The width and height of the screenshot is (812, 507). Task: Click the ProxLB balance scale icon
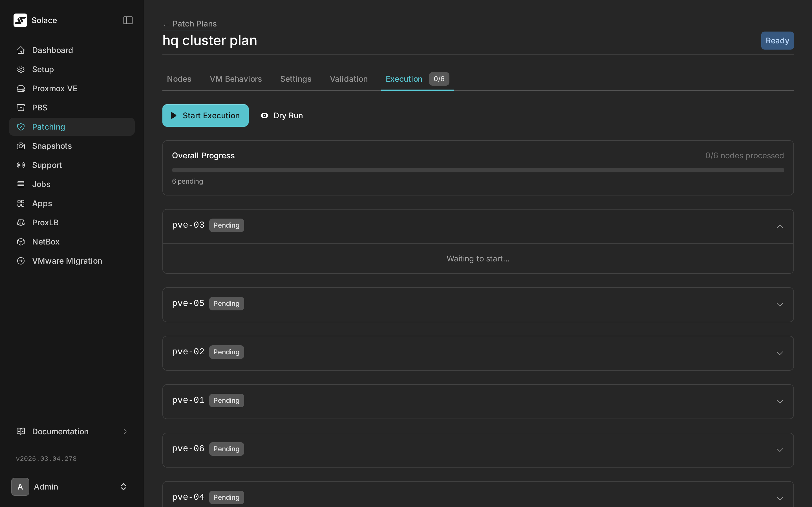(21, 223)
